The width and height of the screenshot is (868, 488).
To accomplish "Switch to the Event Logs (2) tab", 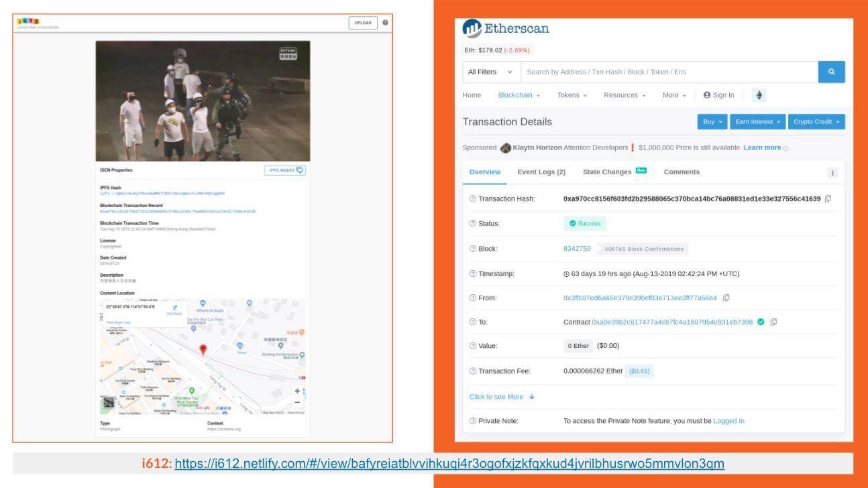I will tap(541, 172).
